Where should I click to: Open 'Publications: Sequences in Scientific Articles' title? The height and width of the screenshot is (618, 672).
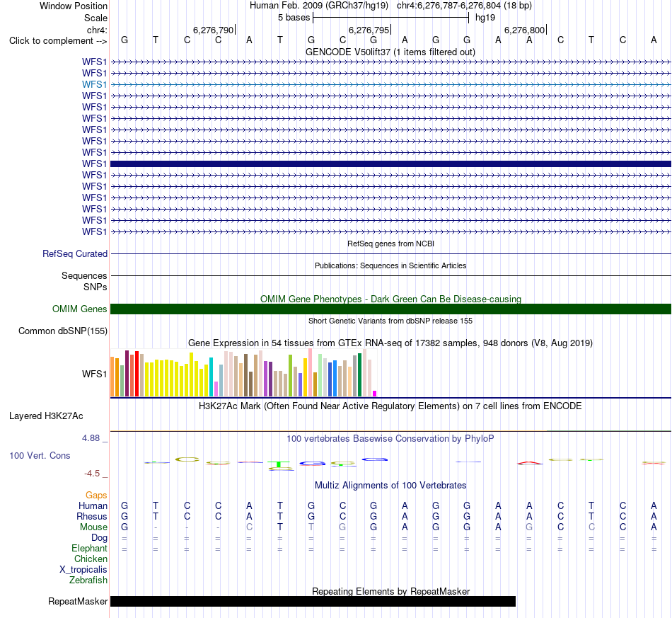(x=390, y=265)
